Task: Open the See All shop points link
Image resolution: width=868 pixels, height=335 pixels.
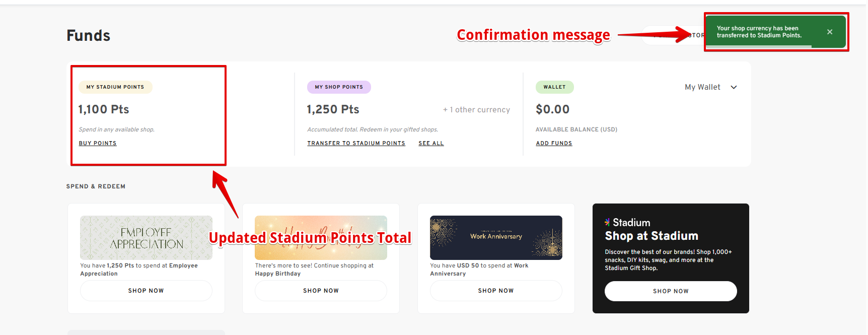Action: (x=431, y=143)
